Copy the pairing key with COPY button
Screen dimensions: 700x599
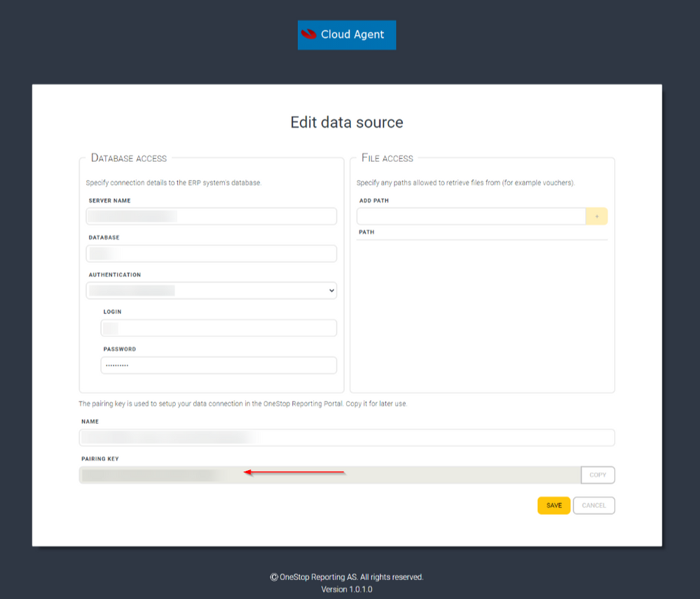[598, 475]
